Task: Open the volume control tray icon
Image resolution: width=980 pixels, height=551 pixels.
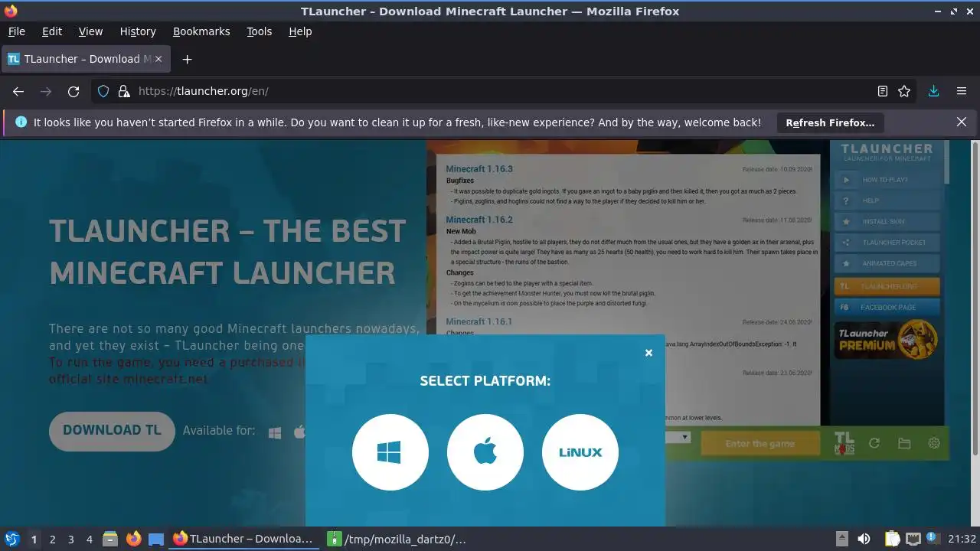Action: [864, 539]
